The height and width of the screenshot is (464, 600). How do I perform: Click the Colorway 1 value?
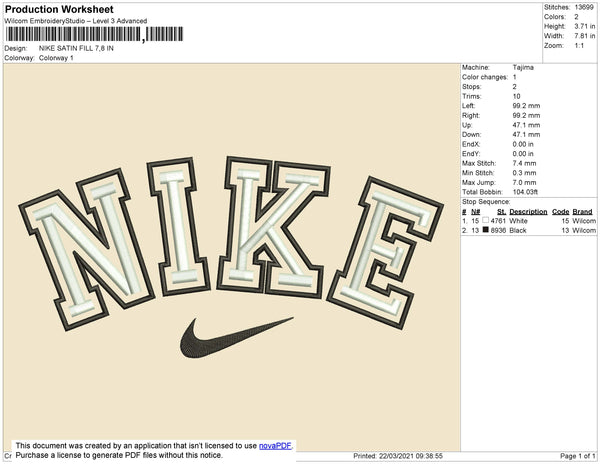[56, 58]
